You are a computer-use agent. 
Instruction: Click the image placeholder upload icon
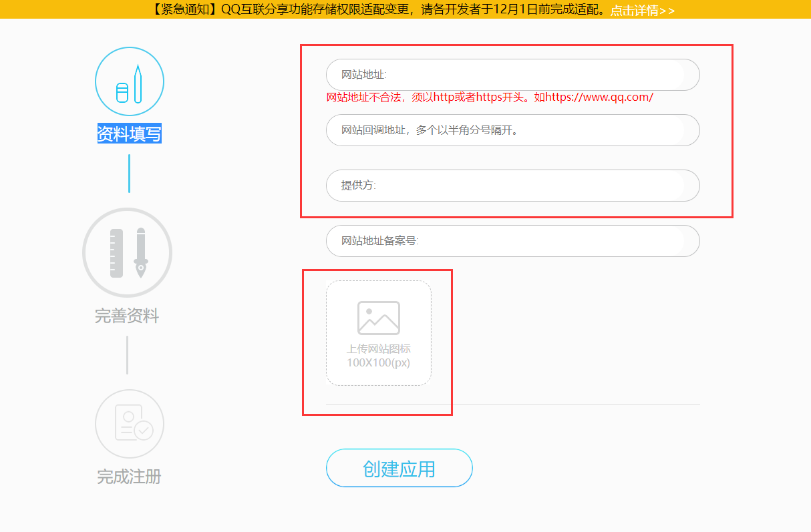378,318
